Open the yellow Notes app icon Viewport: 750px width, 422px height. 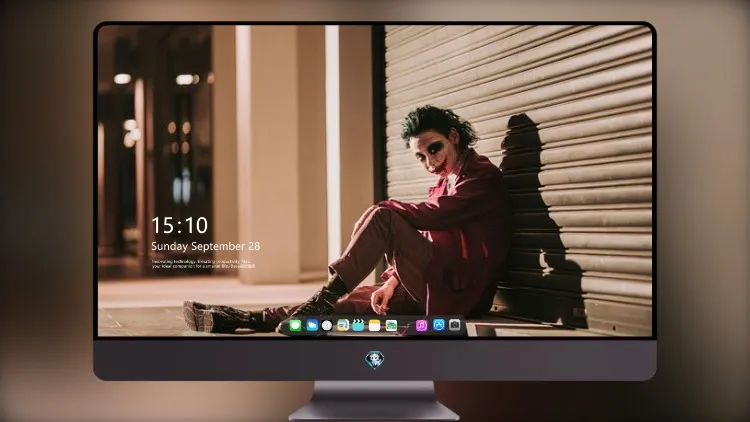[x=375, y=325]
